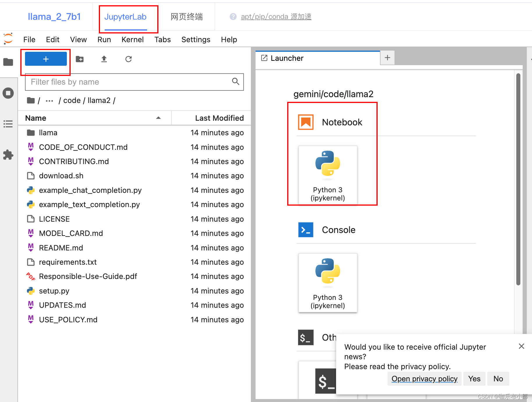Click help icon beside apt/pip/conda link
532x402 pixels.
coord(233,17)
